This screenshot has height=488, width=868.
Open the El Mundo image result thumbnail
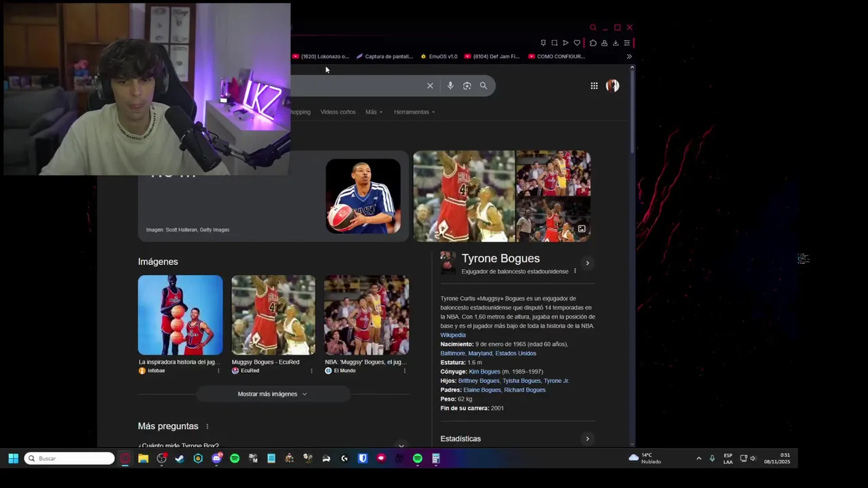click(366, 314)
